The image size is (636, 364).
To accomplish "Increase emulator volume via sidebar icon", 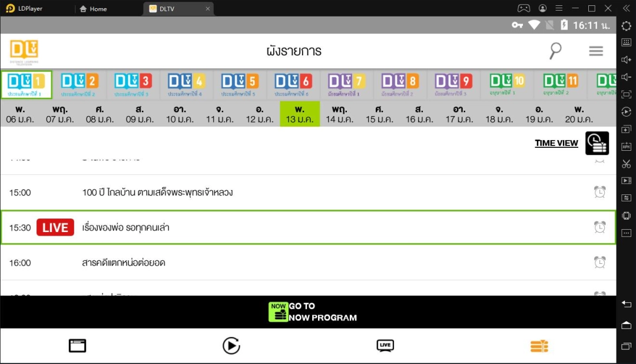I will pyautogui.click(x=626, y=58).
